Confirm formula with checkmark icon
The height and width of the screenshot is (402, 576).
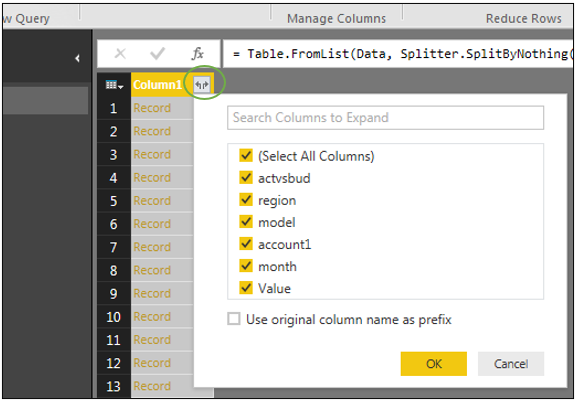pos(158,54)
